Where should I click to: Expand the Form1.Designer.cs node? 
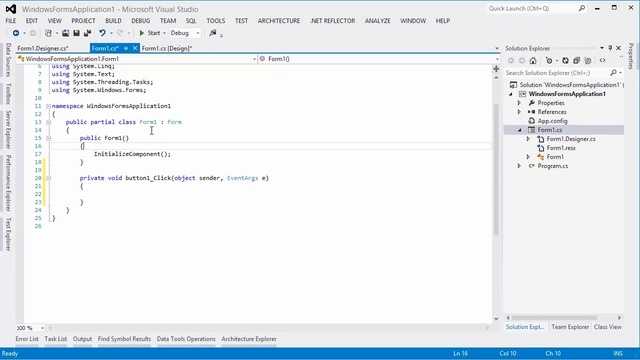pos(528,139)
